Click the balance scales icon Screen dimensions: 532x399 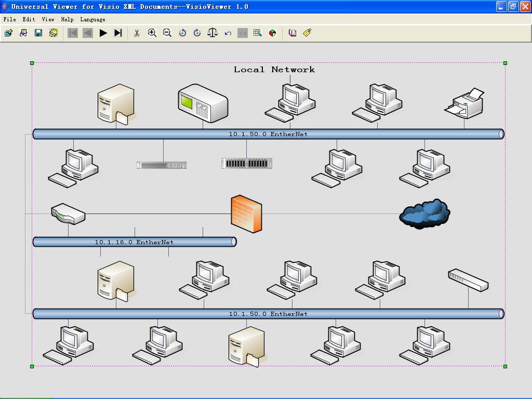click(212, 33)
